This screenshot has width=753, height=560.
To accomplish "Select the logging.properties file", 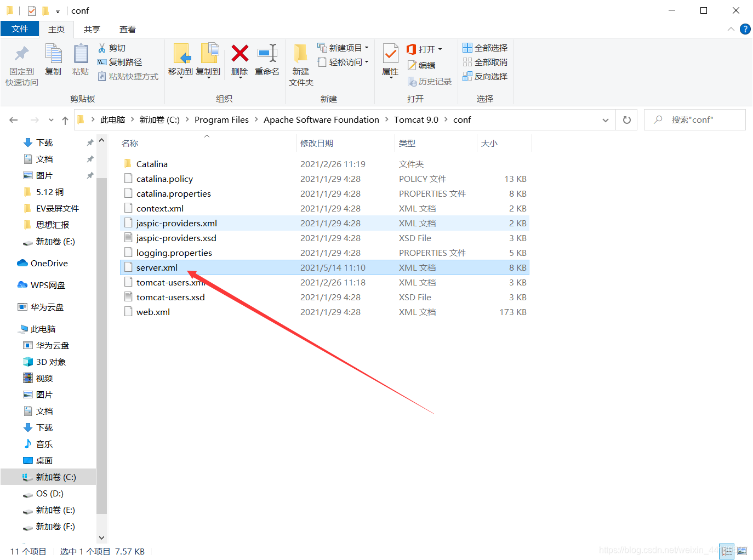I will pyautogui.click(x=324, y=253).
